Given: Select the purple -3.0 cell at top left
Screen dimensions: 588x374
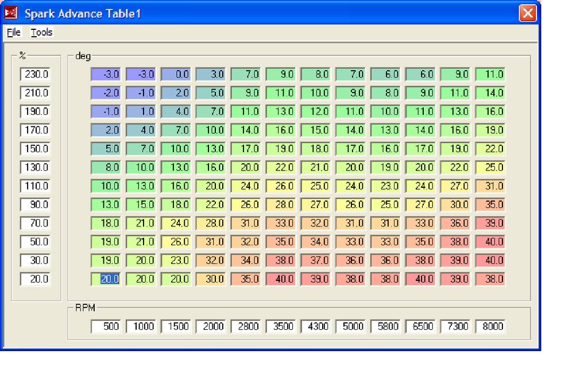Looking at the screenshot, I should tap(106, 74).
